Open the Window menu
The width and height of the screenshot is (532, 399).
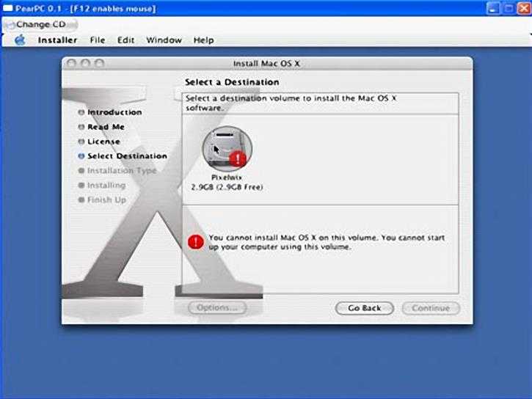pos(164,40)
